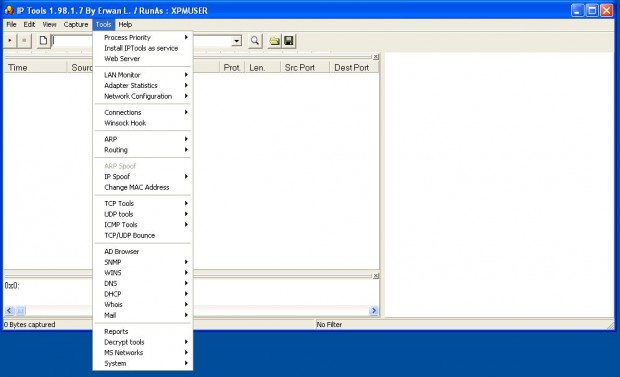Select TCP/UDP Bounce entry
The width and height of the screenshot is (620, 377).
143,235
